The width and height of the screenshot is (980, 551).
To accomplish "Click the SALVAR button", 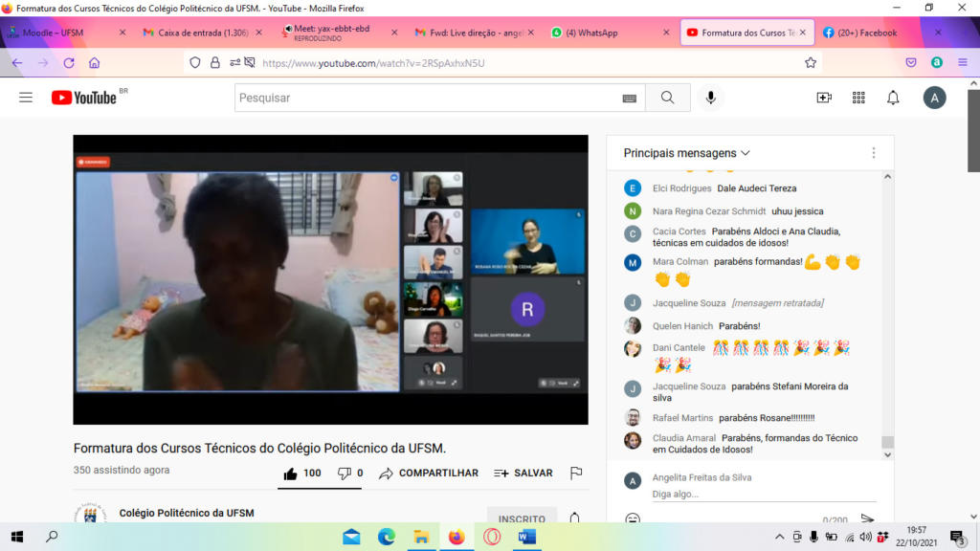I will (523, 474).
